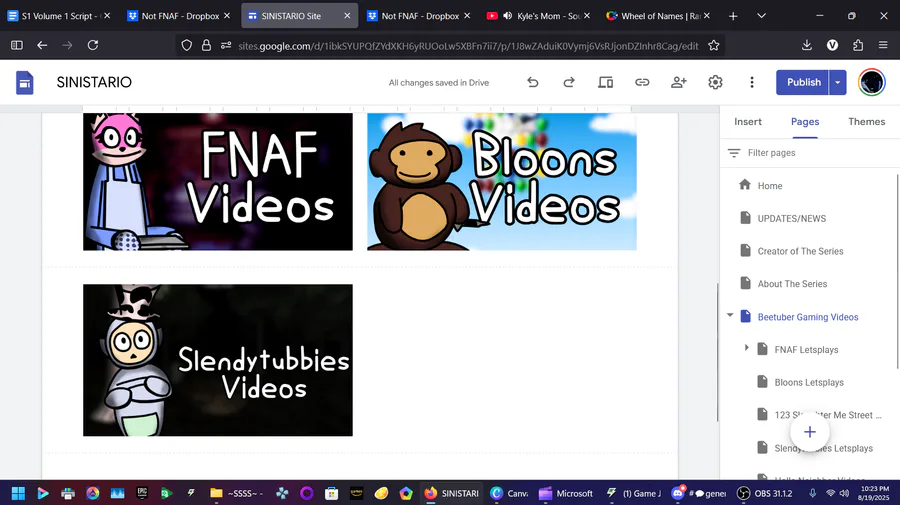The height and width of the screenshot is (505, 900).
Task: Click the pages panel scrollbar
Action: click(898, 271)
